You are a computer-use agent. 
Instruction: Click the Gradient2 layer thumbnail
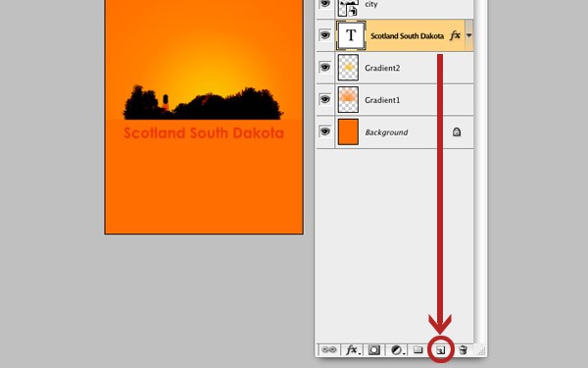pos(348,68)
